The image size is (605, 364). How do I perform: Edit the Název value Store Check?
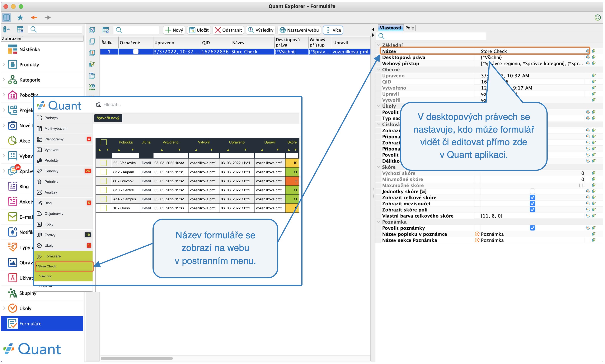(494, 51)
